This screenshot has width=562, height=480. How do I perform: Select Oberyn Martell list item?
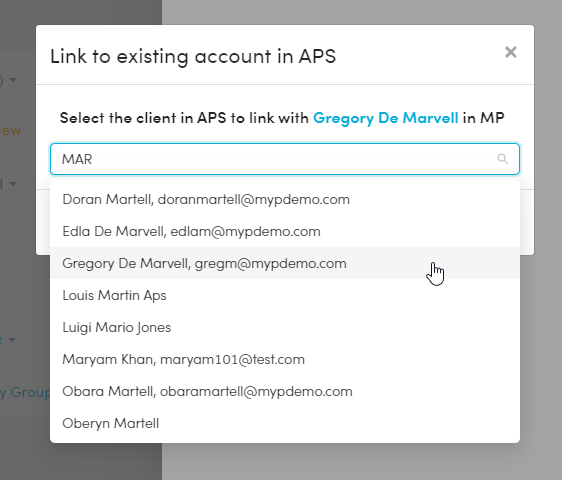tap(285, 423)
